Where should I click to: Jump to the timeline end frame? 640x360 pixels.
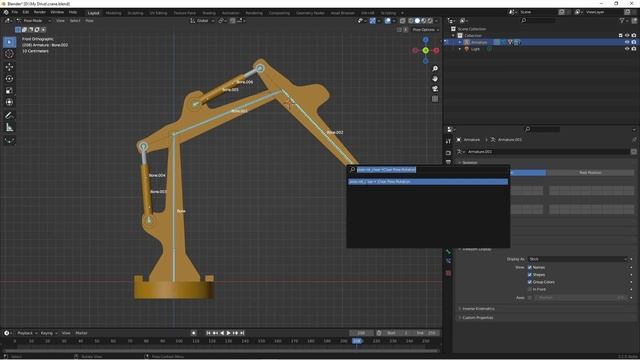[x=242, y=333]
